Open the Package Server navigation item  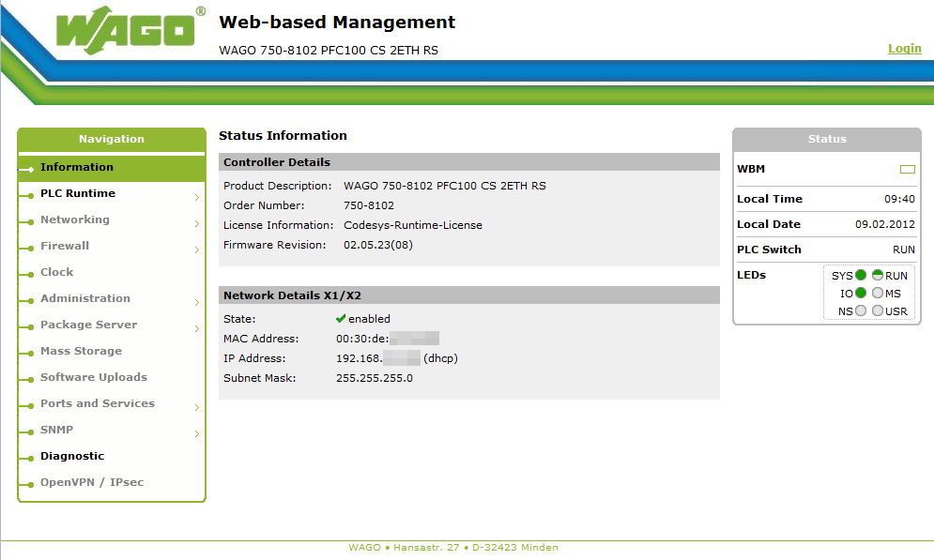pyautogui.click(x=89, y=325)
